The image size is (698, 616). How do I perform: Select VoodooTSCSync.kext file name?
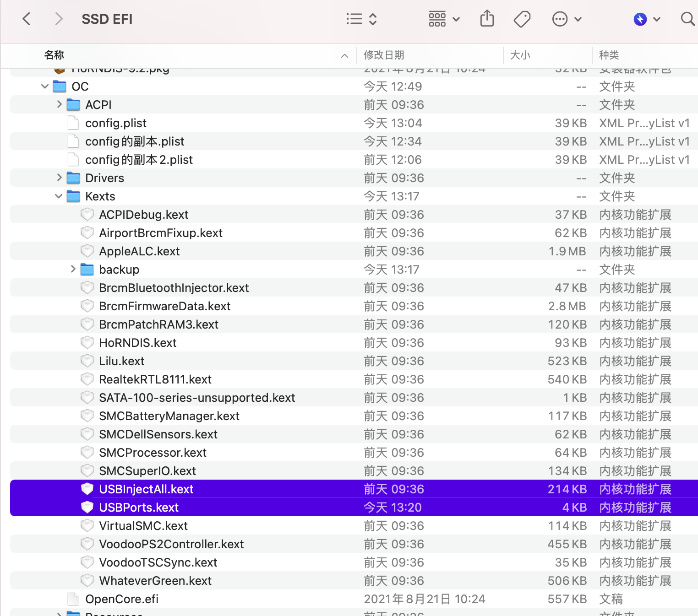click(x=158, y=562)
